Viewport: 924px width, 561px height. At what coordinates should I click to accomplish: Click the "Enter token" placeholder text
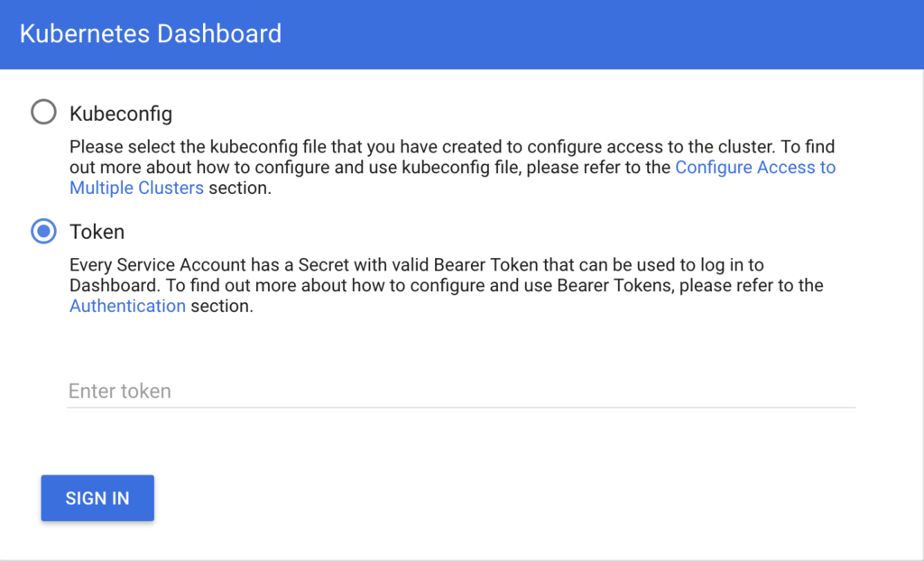pyautogui.click(x=120, y=391)
